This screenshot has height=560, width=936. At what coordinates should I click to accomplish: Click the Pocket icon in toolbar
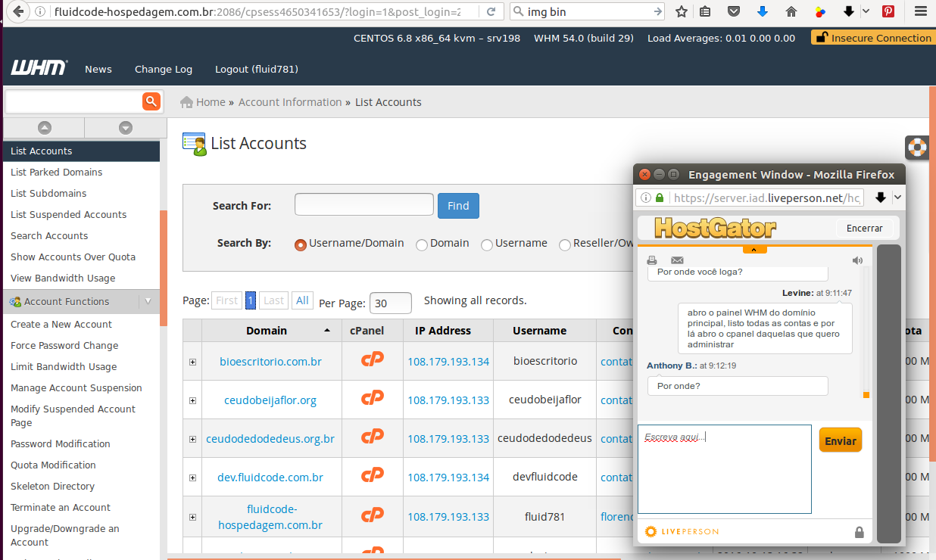(x=733, y=11)
